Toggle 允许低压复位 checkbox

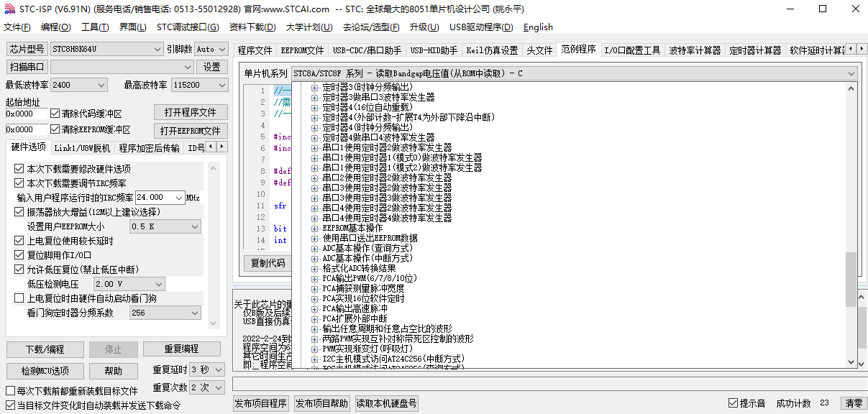tap(19, 270)
